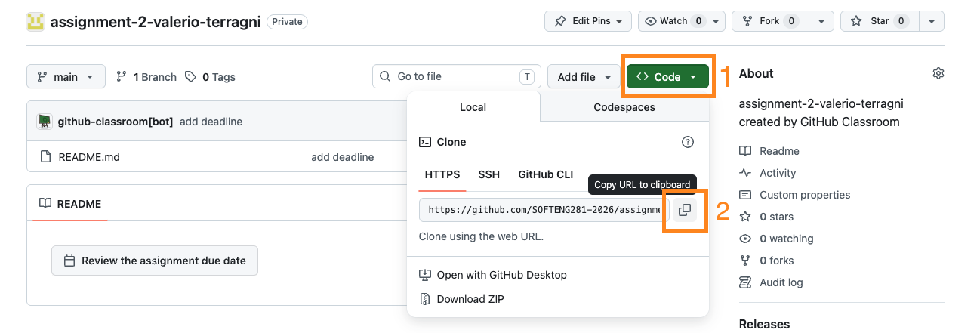
Task: Click README.md row's 'add deadline' commit message
Action: click(342, 157)
